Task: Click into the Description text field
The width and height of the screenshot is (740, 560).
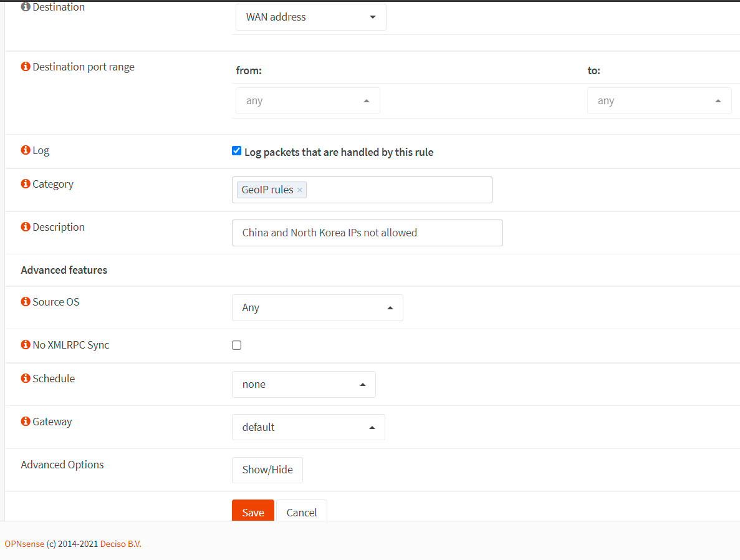Action: click(x=367, y=233)
